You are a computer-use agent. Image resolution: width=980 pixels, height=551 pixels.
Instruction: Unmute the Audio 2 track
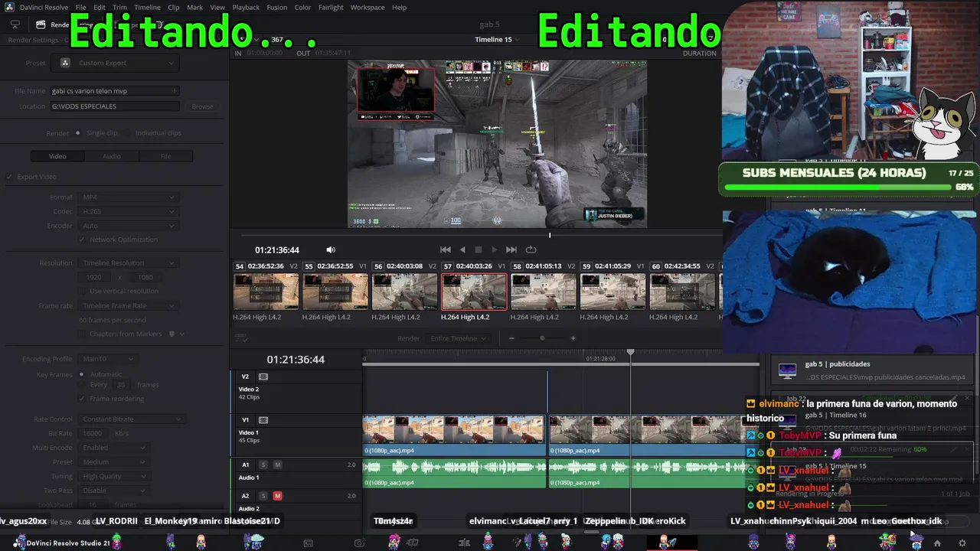(277, 496)
